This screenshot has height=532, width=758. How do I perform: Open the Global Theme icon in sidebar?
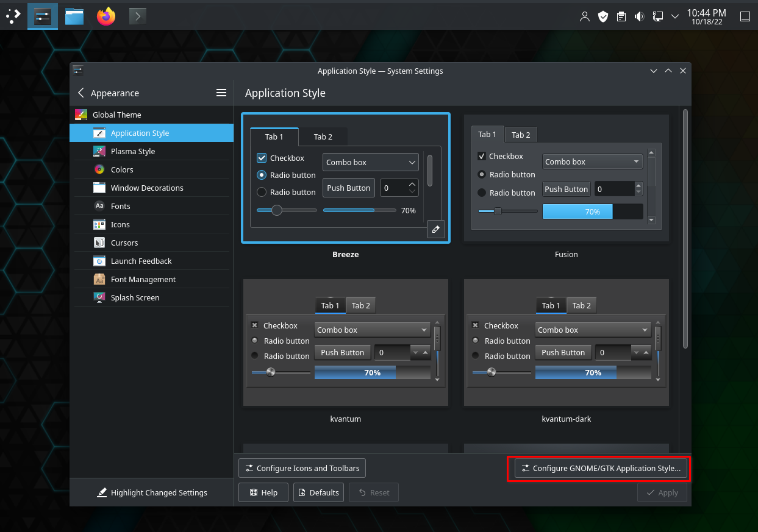pos(81,115)
